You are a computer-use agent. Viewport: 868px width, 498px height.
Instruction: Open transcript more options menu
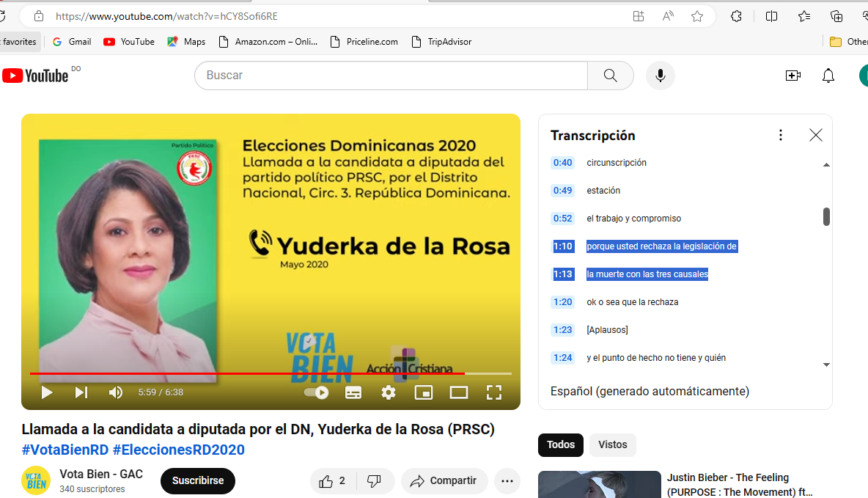point(781,135)
